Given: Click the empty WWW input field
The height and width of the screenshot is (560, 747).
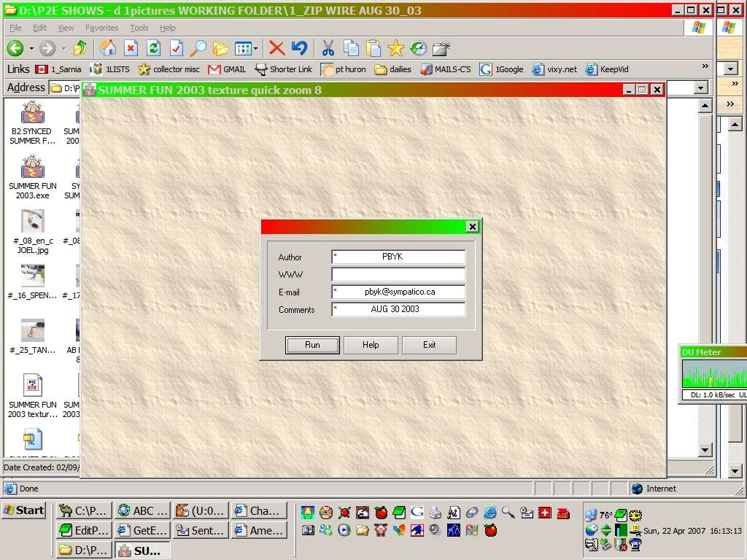Looking at the screenshot, I should [x=398, y=275].
